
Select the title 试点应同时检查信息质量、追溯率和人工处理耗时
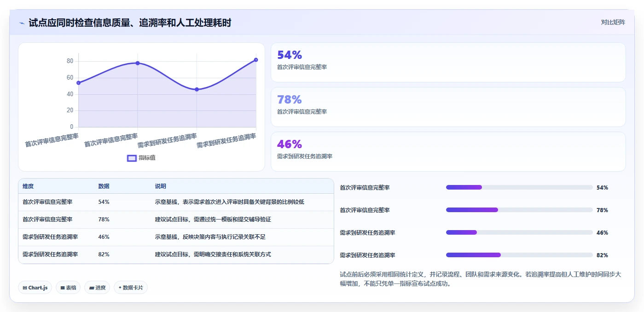pyautogui.click(x=130, y=23)
